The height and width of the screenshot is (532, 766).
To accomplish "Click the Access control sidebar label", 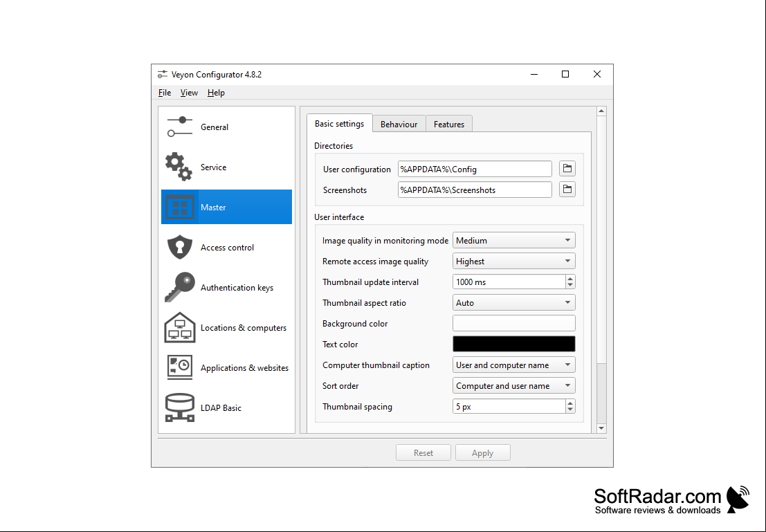I will point(227,247).
